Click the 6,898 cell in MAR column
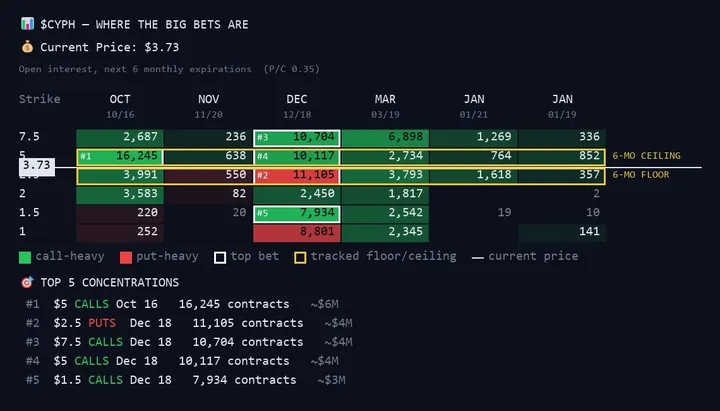The width and height of the screenshot is (720, 411). pos(385,138)
